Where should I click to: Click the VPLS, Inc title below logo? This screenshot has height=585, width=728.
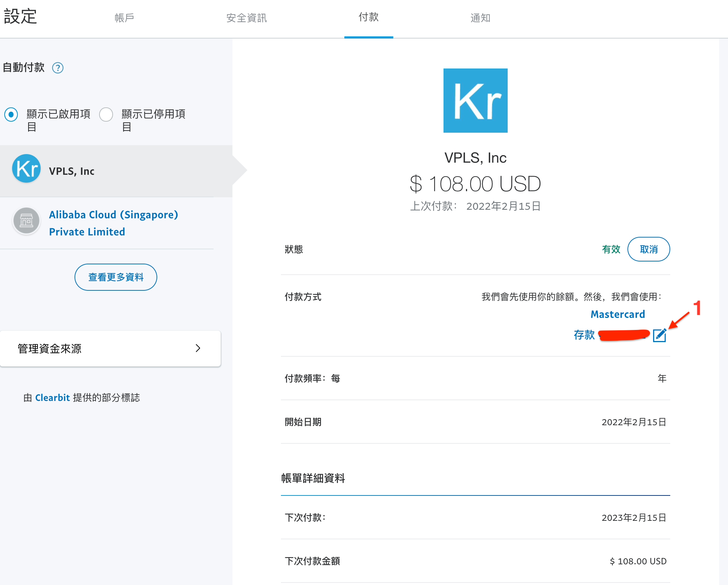475,158
